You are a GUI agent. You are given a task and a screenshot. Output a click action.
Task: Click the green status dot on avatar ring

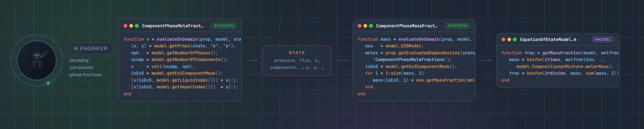pyautogui.click(x=48, y=83)
